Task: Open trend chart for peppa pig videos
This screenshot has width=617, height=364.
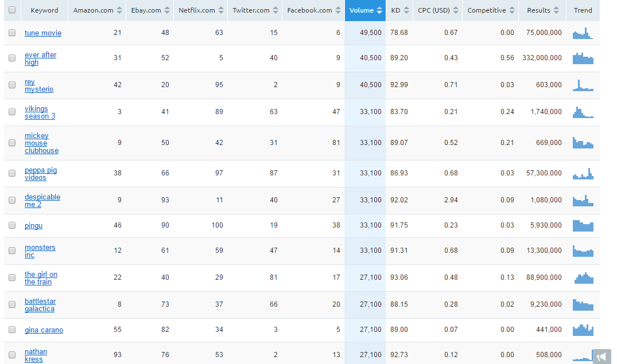Action: (583, 173)
